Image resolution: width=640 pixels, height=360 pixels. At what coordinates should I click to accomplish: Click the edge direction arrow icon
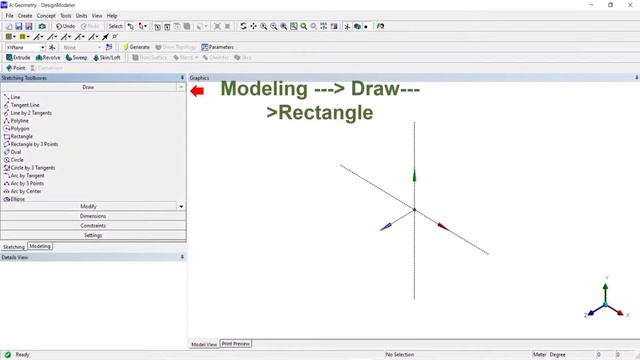105,37
